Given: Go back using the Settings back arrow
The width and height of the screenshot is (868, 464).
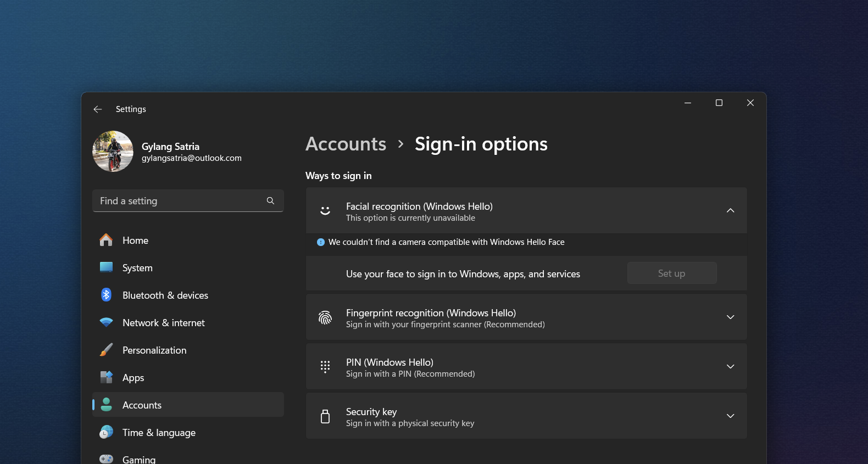Looking at the screenshot, I should click(x=98, y=109).
